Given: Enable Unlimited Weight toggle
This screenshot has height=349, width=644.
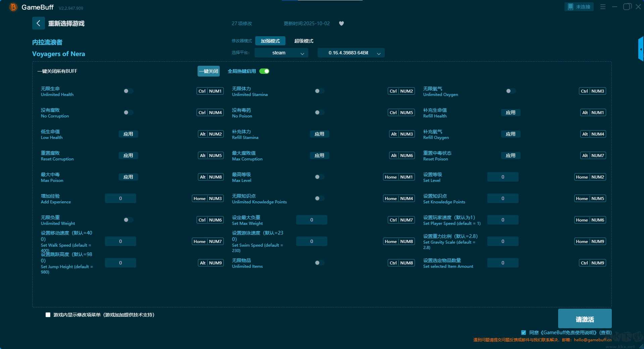Looking at the screenshot, I should pos(128,220).
